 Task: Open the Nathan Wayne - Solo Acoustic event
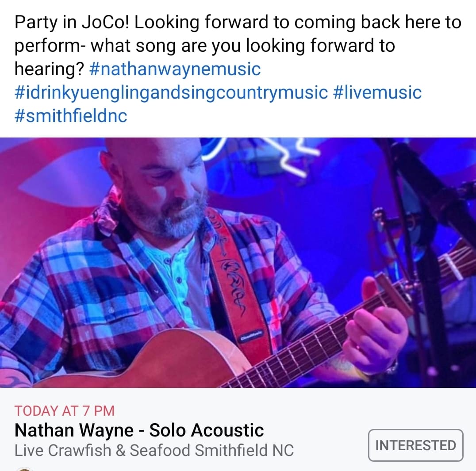pos(139,430)
